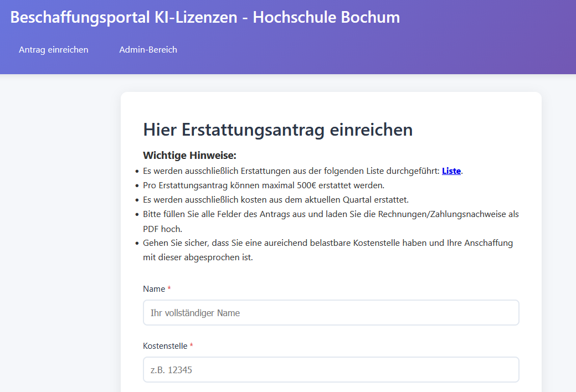
Task: Follow the Liste hyperlink
Action: [451, 171]
